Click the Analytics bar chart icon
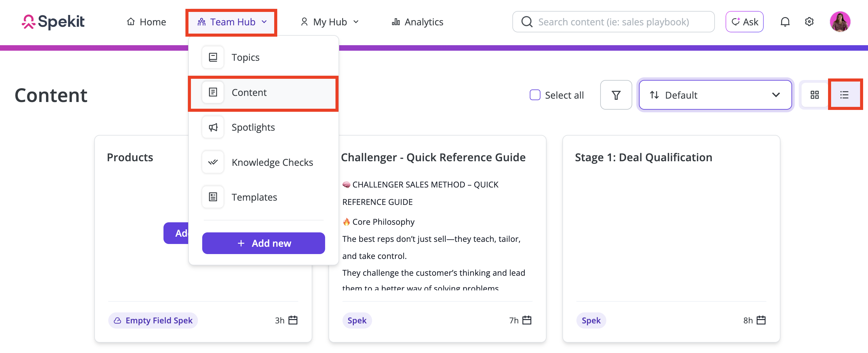Screen dimensions: 868x353 [x=396, y=22]
